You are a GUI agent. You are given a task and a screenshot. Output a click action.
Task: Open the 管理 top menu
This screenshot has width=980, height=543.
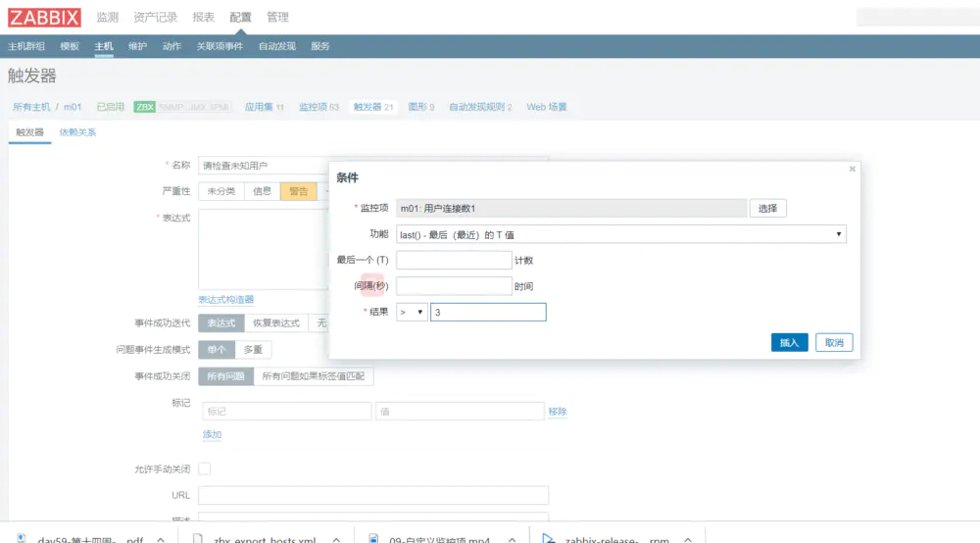click(277, 18)
